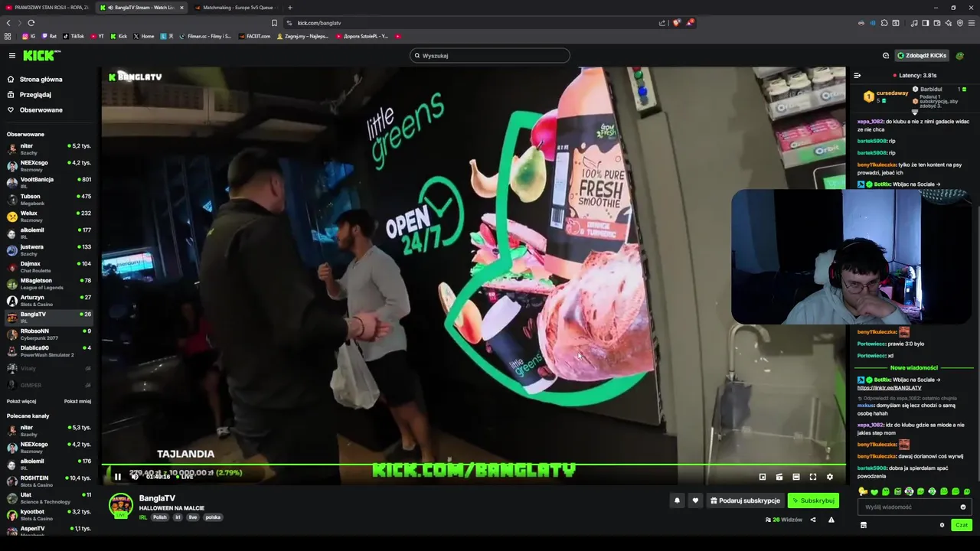The height and width of the screenshot is (551, 980).
Task: Toggle follow heart for BanglaTV
Action: 695,500
